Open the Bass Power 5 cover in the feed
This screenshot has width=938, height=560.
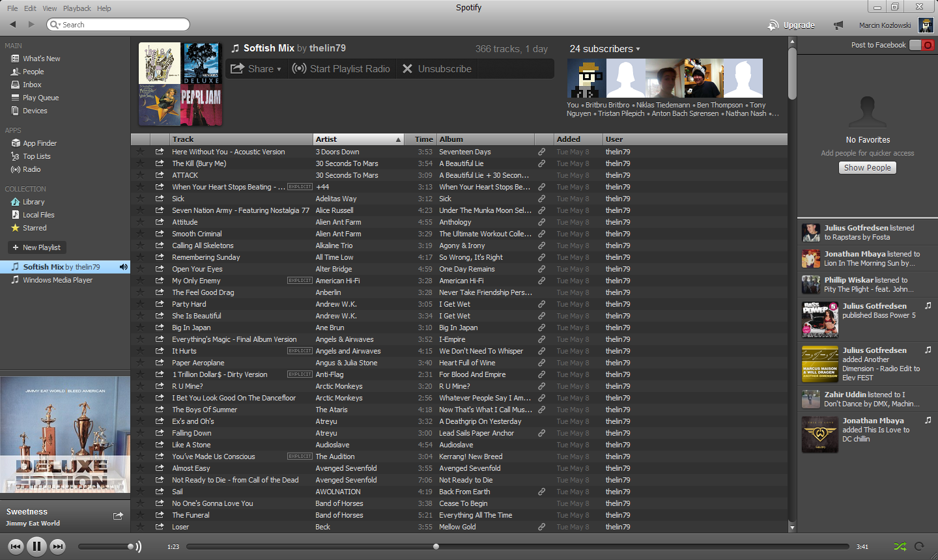820,319
